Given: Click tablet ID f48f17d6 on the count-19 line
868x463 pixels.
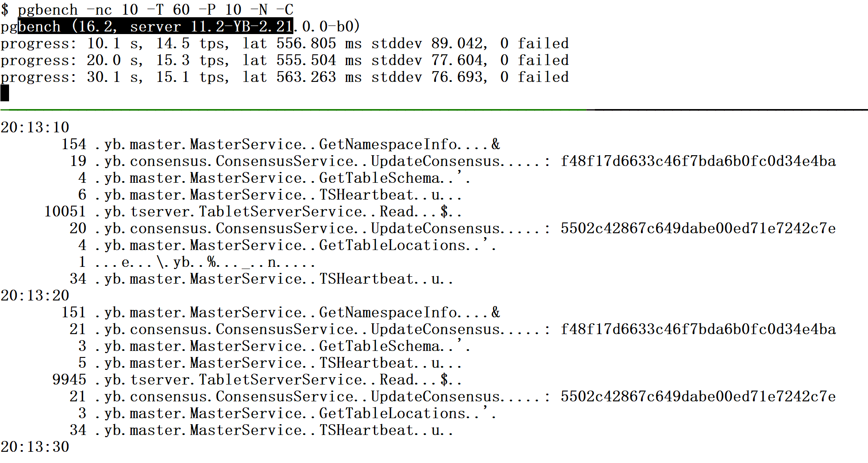Looking at the screenshot, I should tap(698, 161).
